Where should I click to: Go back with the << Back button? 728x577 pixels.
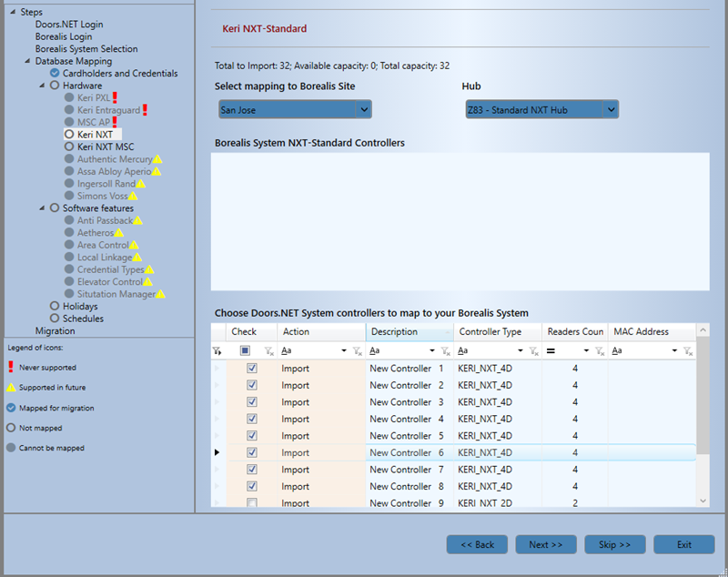477,544
